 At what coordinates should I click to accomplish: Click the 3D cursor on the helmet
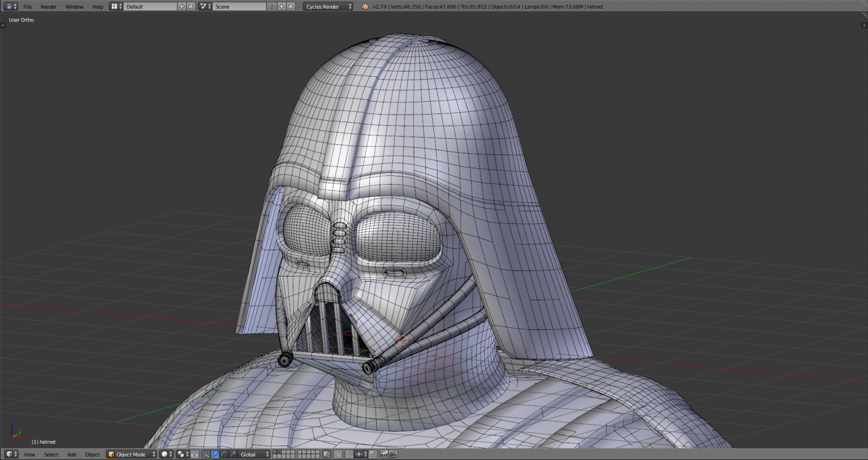tap(403, 340)
